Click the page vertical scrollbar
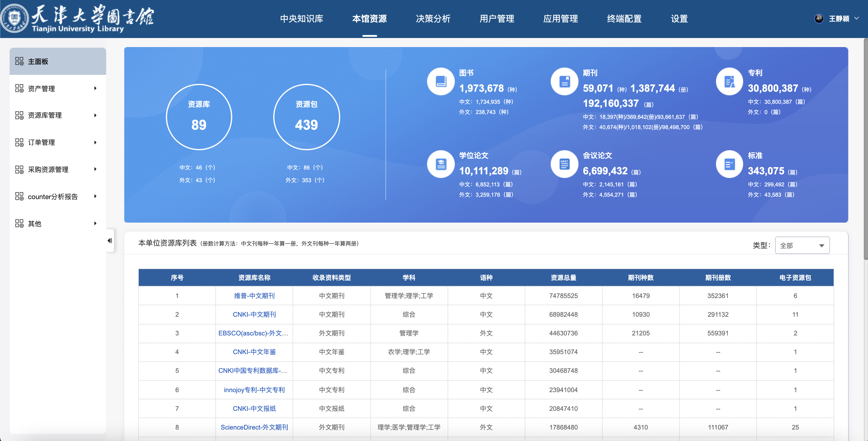This screenshot has width=868, height=441. click(x=865, y=152)
